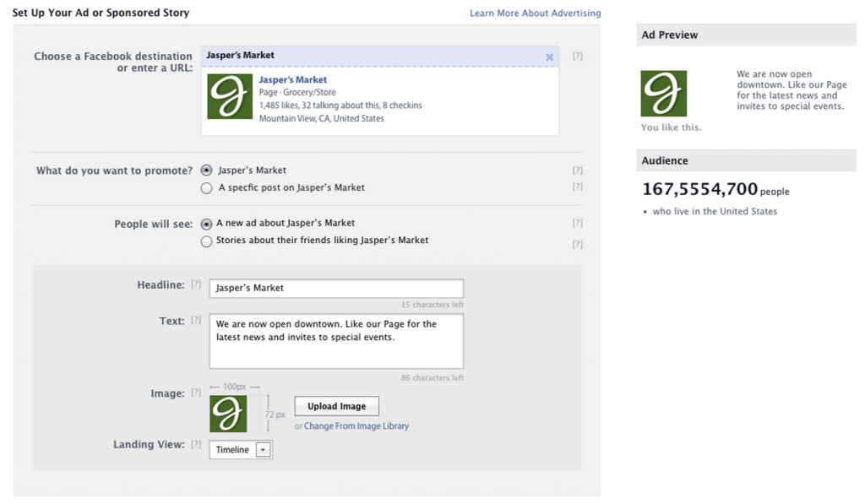
Task: Click help [?] beside friends' stories option
Action: 577,244
